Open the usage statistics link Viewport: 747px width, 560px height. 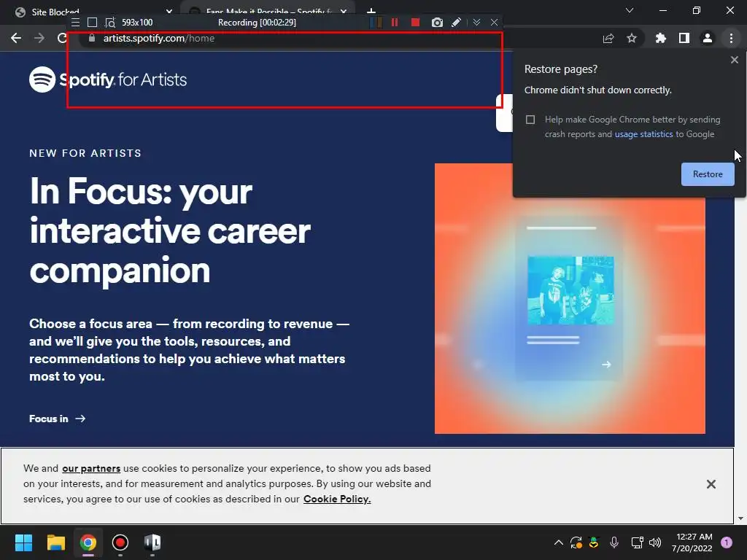click(x=643, y=134)
